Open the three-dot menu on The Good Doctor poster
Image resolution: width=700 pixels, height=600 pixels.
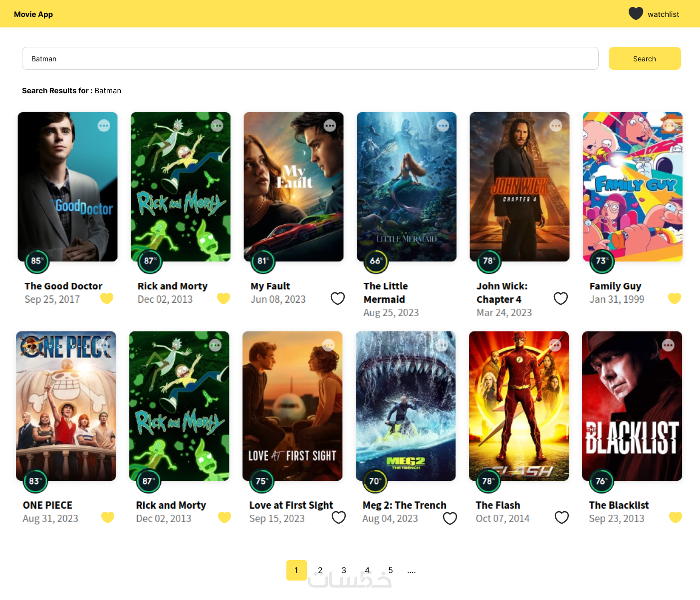pos(104,126)
